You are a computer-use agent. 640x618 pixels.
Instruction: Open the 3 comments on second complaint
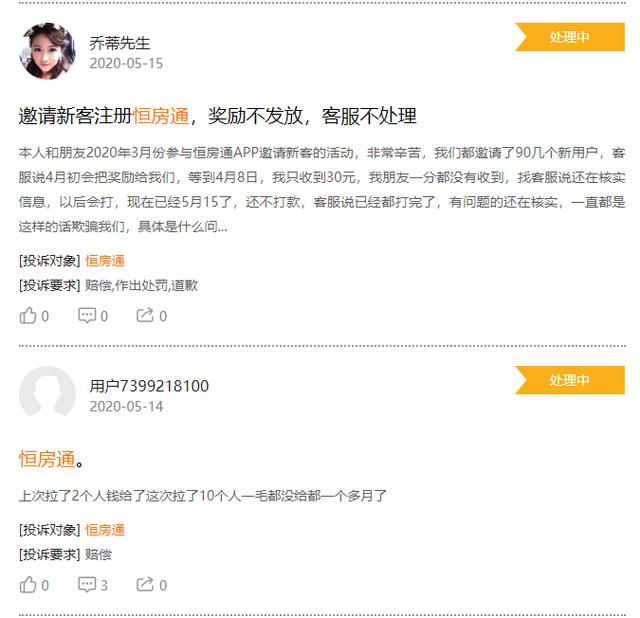coord(93,585)
